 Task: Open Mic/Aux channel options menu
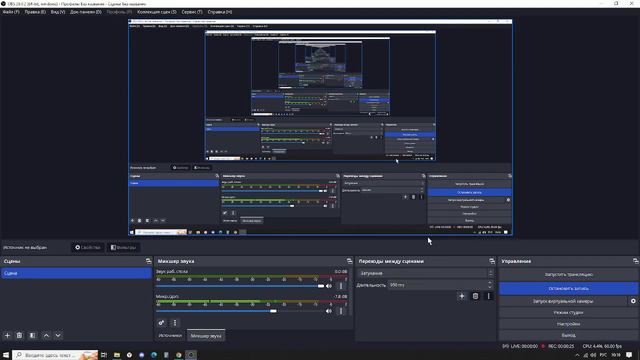coord(341,311)
